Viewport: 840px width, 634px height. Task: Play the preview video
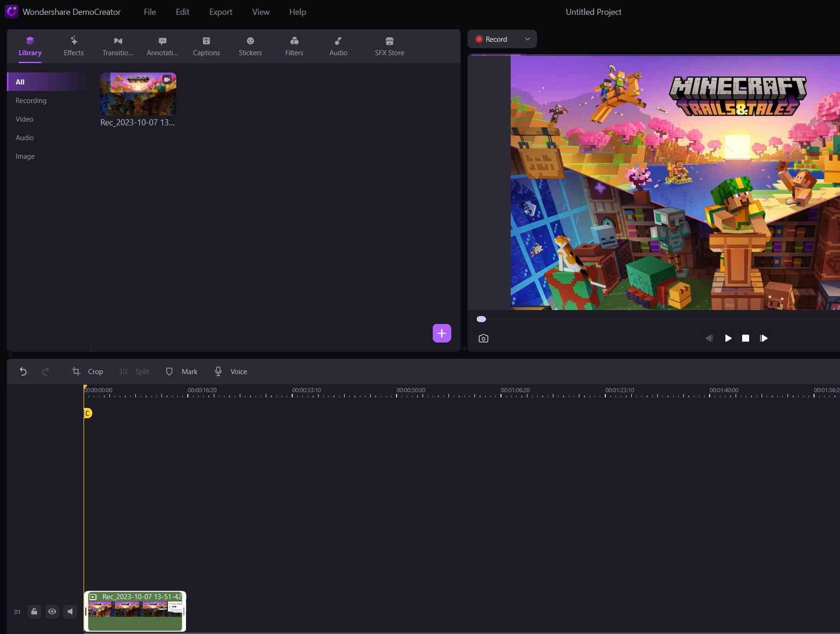(x=728, y=338)
